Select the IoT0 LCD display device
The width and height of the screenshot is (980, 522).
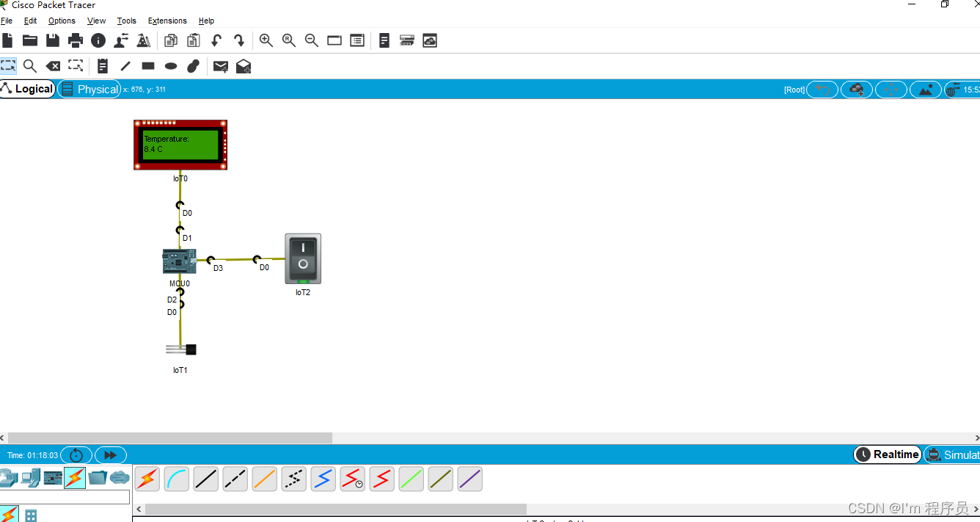click(x=180, y=145)
